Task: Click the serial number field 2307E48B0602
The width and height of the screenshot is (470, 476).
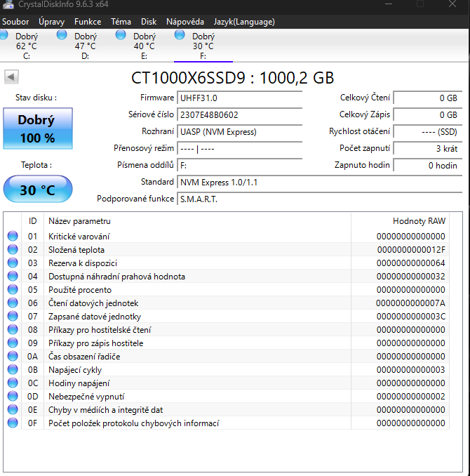Action: pos(240,115)
